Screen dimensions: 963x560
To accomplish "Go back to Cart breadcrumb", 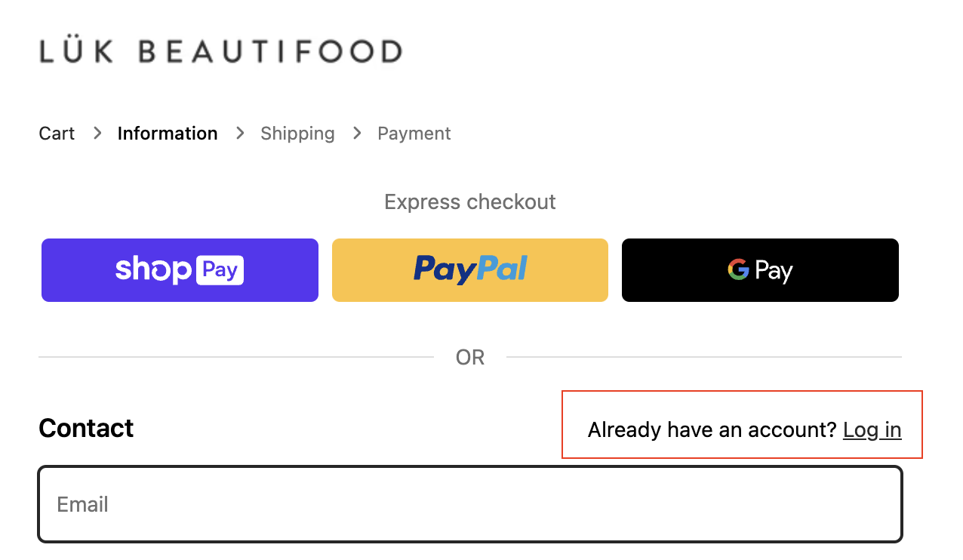I will [x=57, y=134].
